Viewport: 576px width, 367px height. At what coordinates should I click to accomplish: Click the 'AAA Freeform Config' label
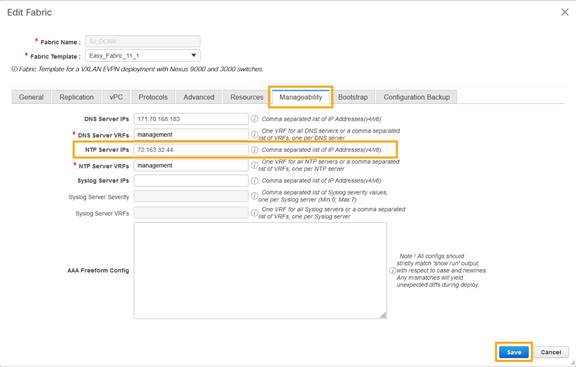(x=98, y=270)
